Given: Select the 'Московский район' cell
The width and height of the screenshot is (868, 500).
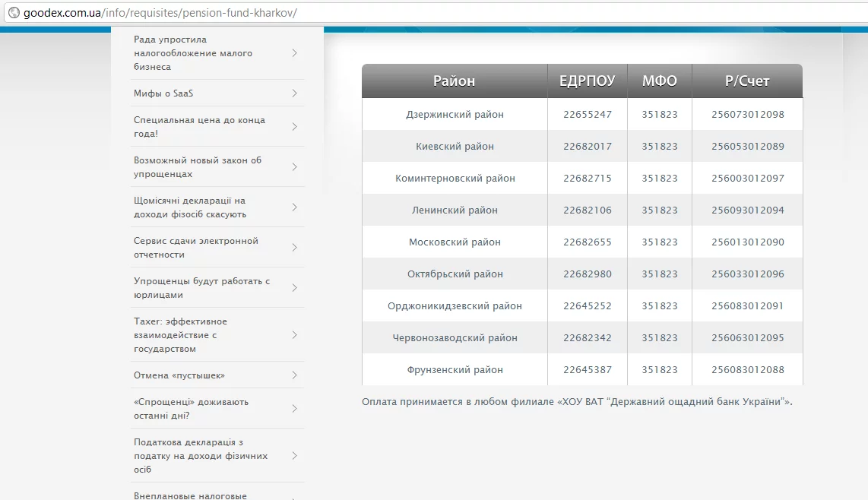Looking at the screenshot, I should pos(455,242).
